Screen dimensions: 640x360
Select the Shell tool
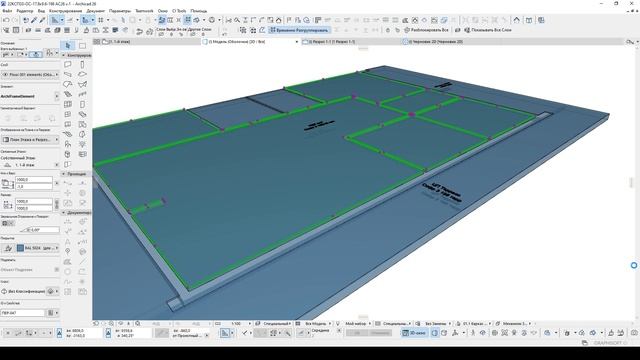(82, 84)
